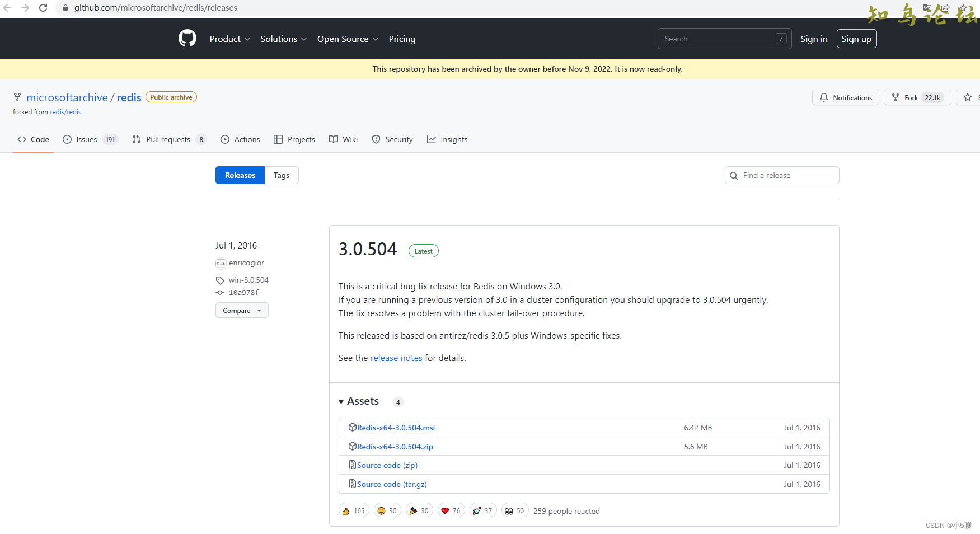Image resolution: width=980 pixels, height=534 pixels.
Task: Click file icon of Source code (zip)
Action: click(x=352, y=465)
